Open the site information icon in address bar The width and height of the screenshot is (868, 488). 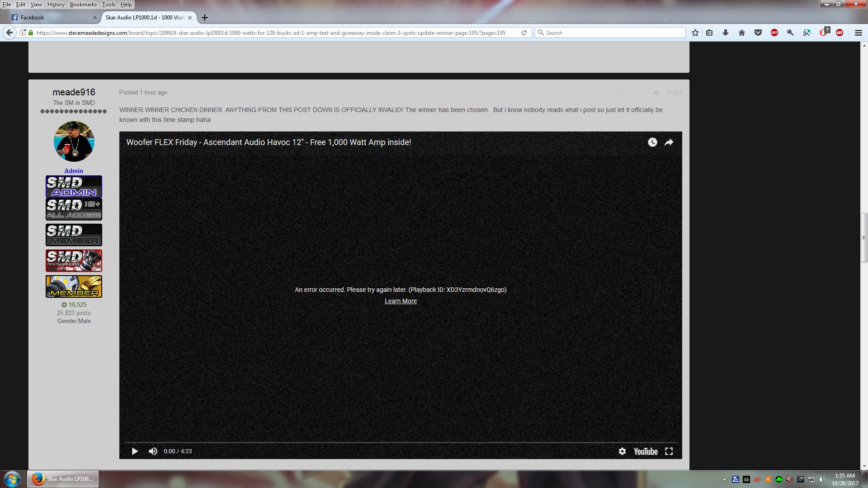click(x=23, y=33)
